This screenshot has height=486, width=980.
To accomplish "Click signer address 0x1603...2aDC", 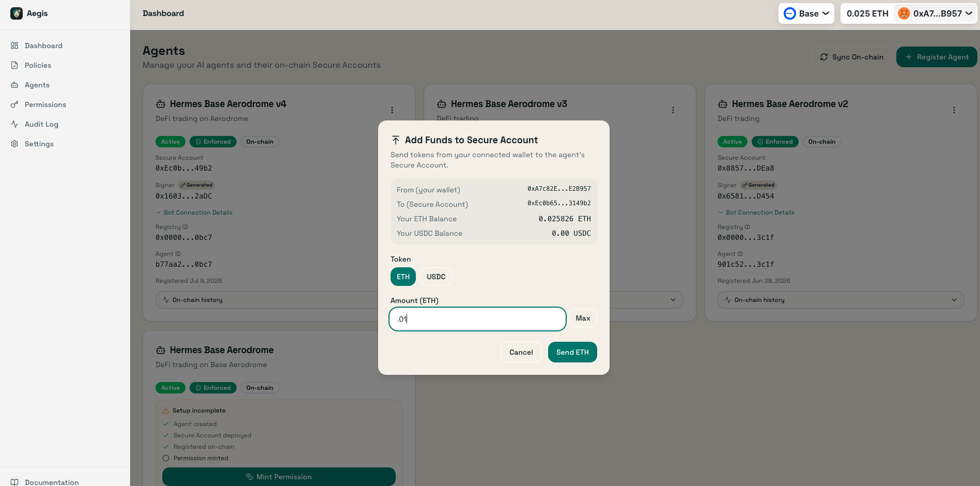I will click(x=184, y=196).
